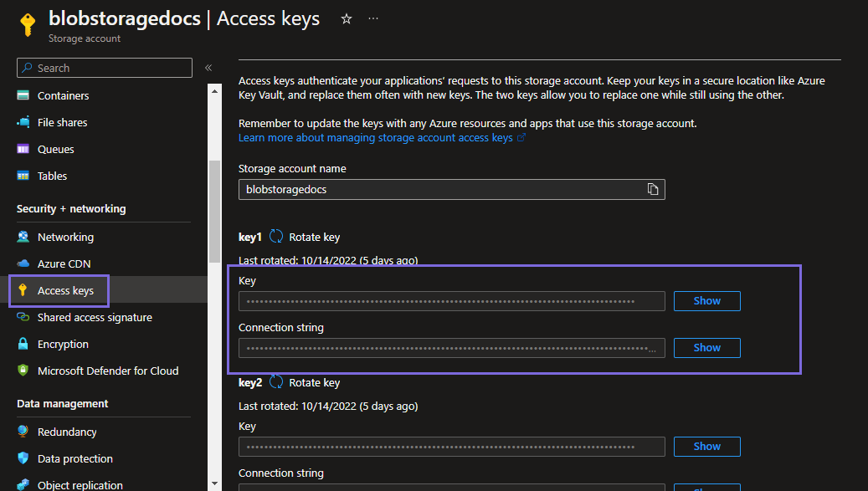Click the Redundancy globe icon
868x491 pixels.
[23, 432]
